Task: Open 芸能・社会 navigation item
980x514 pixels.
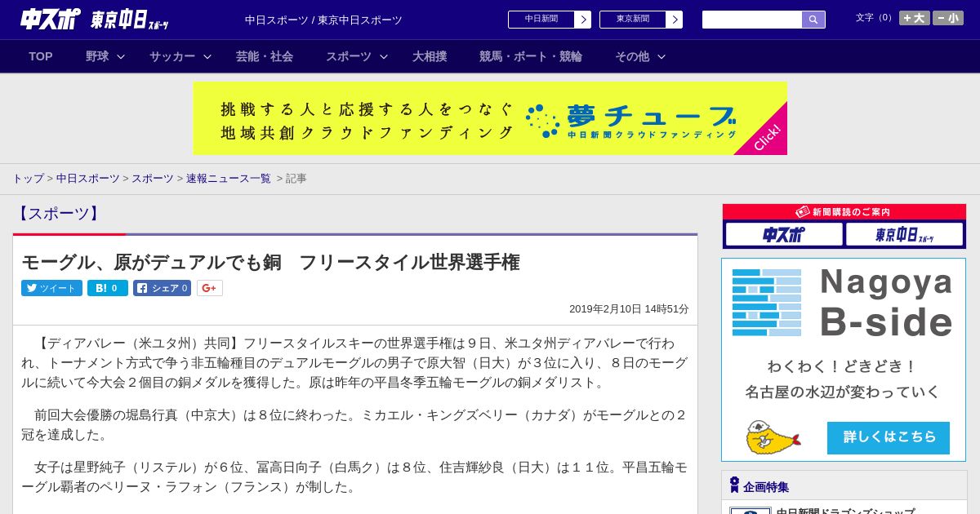Action: tap(265, 56)
